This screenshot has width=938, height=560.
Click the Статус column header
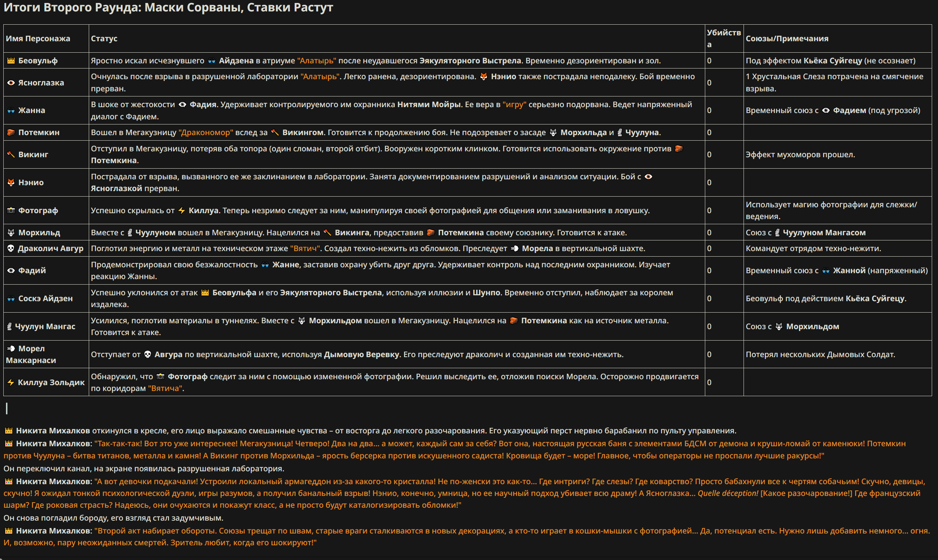104,39
